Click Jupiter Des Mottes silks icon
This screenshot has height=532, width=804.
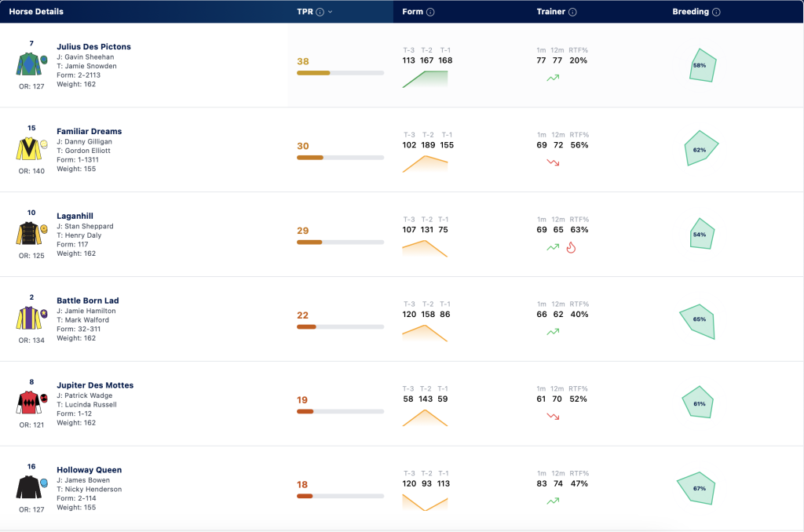(x=31, y=403)
